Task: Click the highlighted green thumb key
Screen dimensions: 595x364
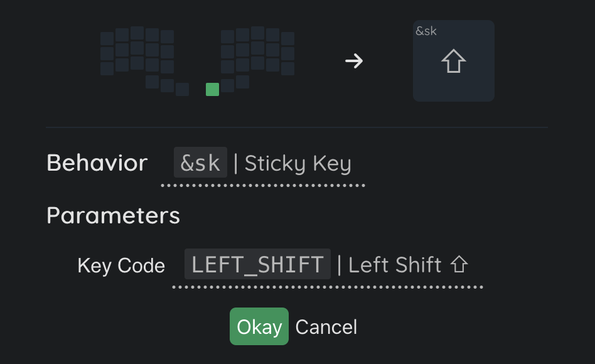Action: click(212, 90)
